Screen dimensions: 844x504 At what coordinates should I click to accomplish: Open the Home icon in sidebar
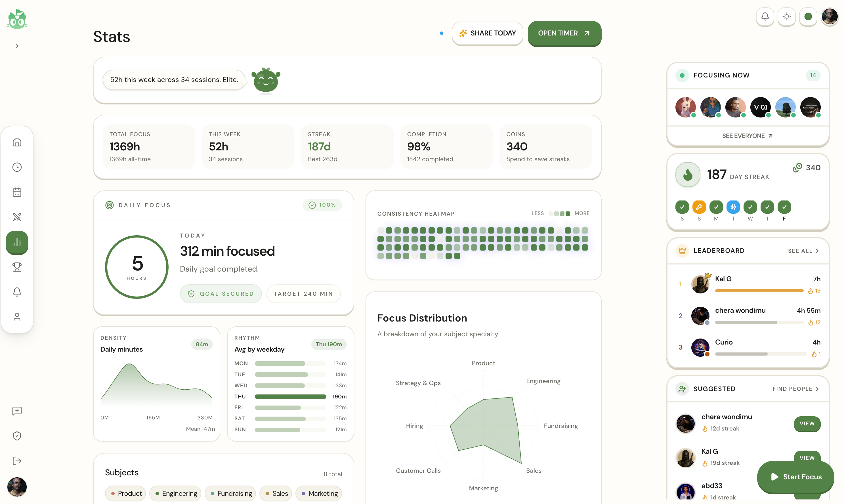[17, 142]
